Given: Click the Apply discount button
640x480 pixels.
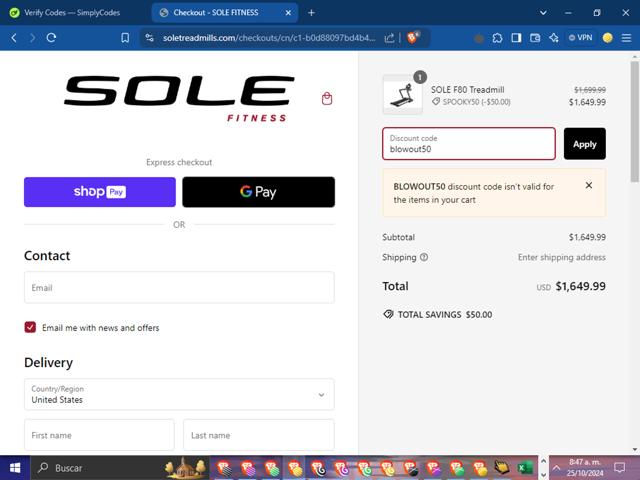Looking at the screenshot, I should pos(584,144).
